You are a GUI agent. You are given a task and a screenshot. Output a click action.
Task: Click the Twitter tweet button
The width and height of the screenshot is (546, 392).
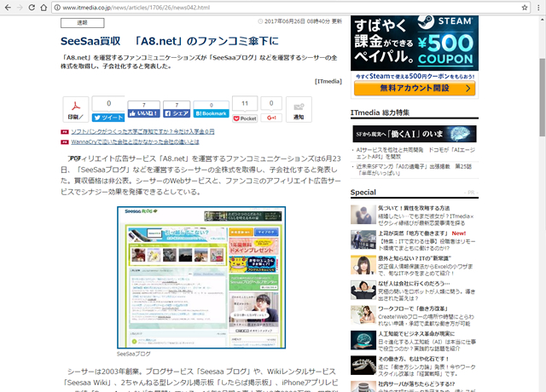(x=108, y=118)
